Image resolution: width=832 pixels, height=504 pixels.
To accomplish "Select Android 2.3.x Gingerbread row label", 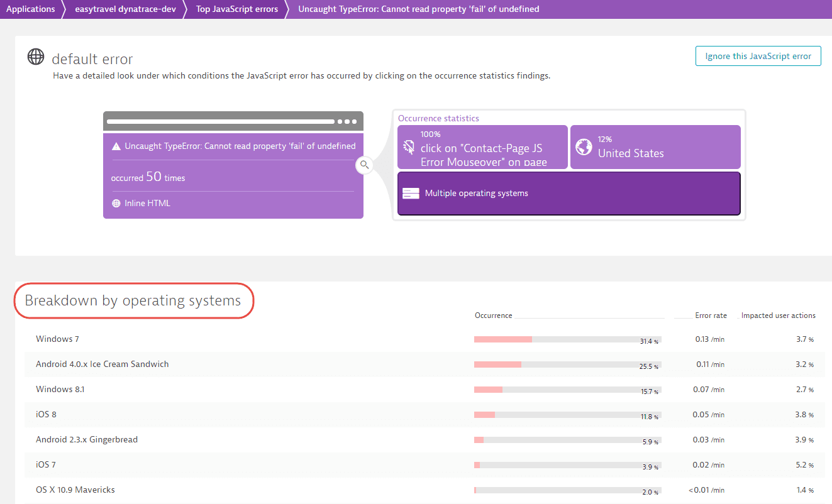I will [87, 439].
